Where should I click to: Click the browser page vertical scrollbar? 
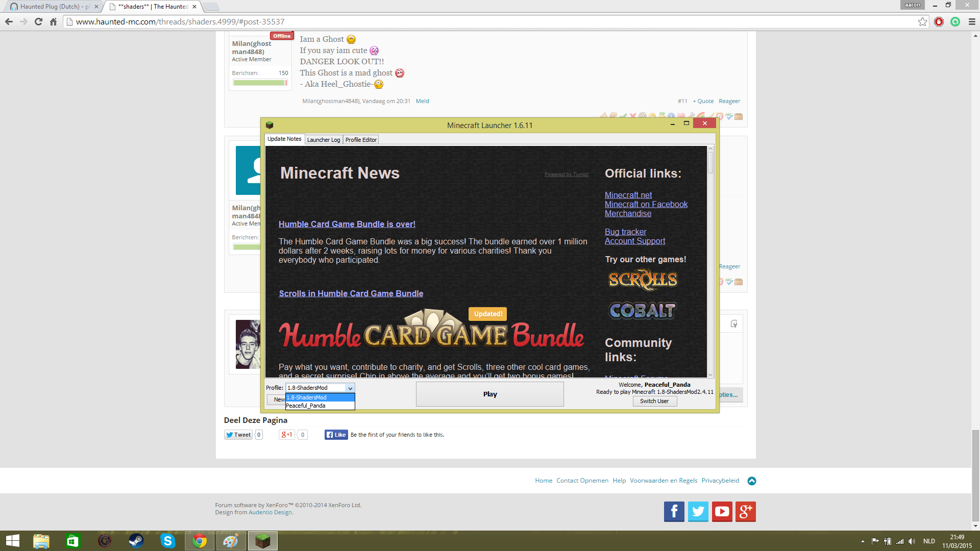click(975, 474)
